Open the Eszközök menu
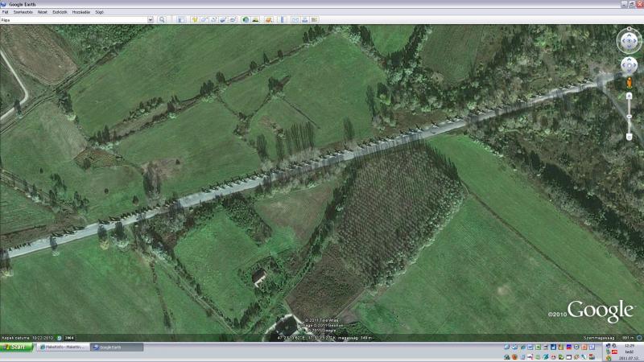Viewport: 644px width, 362px height. click(x=60, y=12)
